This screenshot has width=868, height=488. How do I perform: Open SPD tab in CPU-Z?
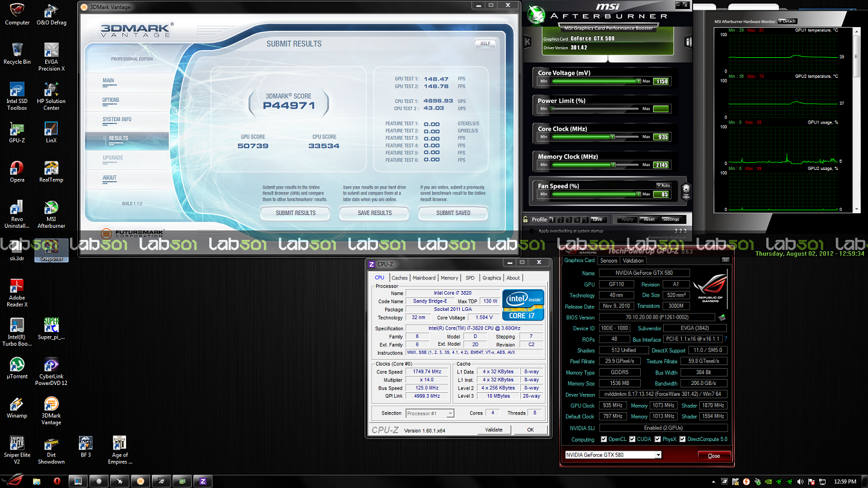[470, 278]
